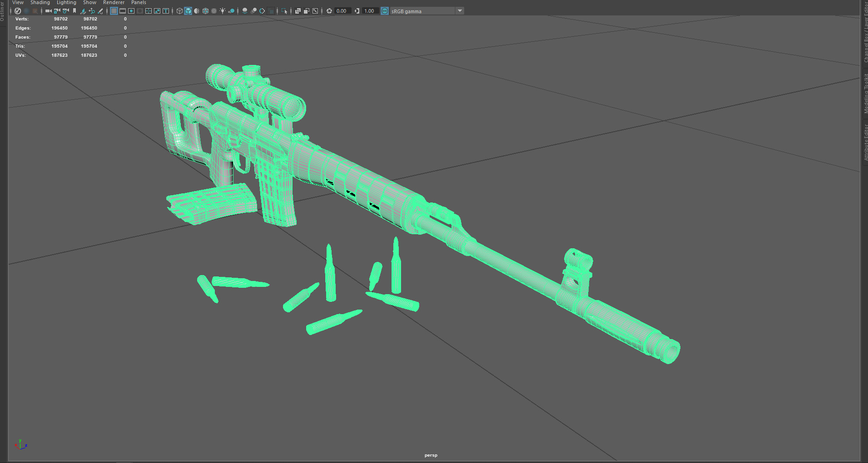Click the Gamma field showing 1.00
The height and width of the screenshot is (463, 868).
pos(370,11)
